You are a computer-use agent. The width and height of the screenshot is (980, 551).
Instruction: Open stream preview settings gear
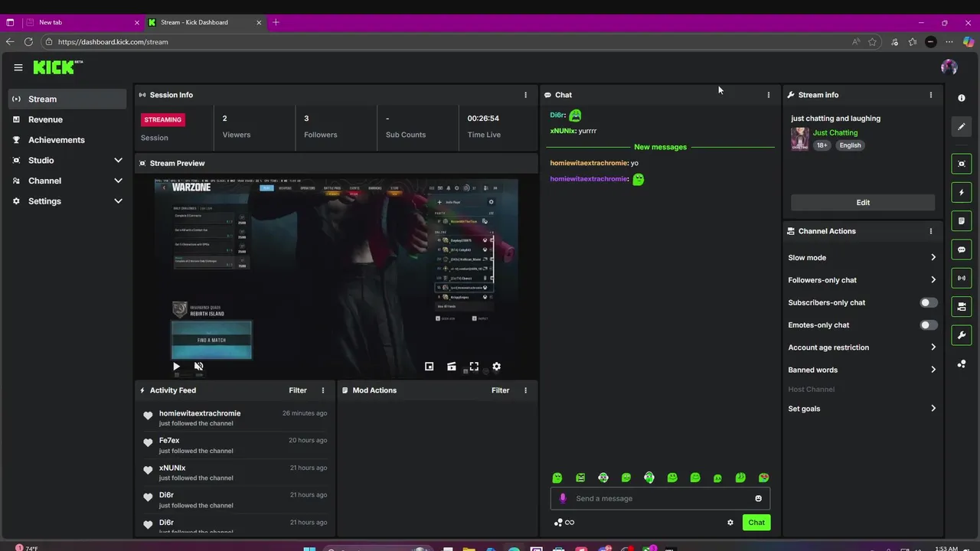(x=496, y=367)
